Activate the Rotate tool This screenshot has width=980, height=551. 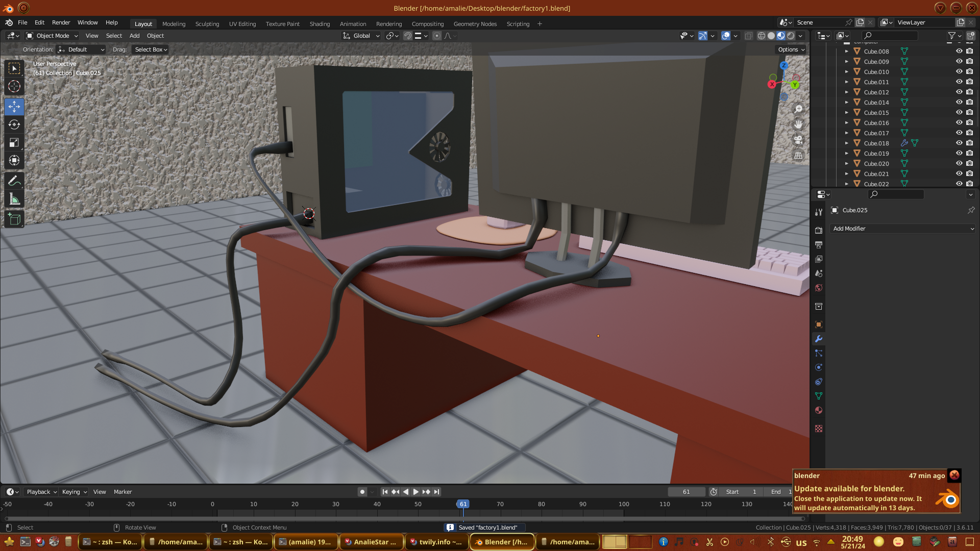14,125
